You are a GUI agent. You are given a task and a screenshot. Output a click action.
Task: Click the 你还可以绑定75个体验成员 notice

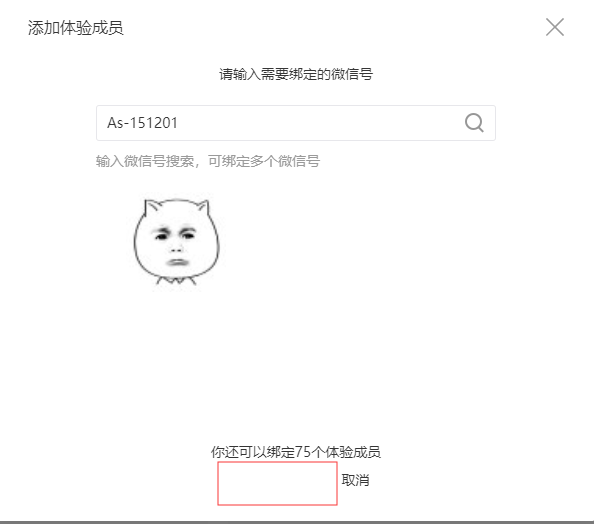point(296,452)
